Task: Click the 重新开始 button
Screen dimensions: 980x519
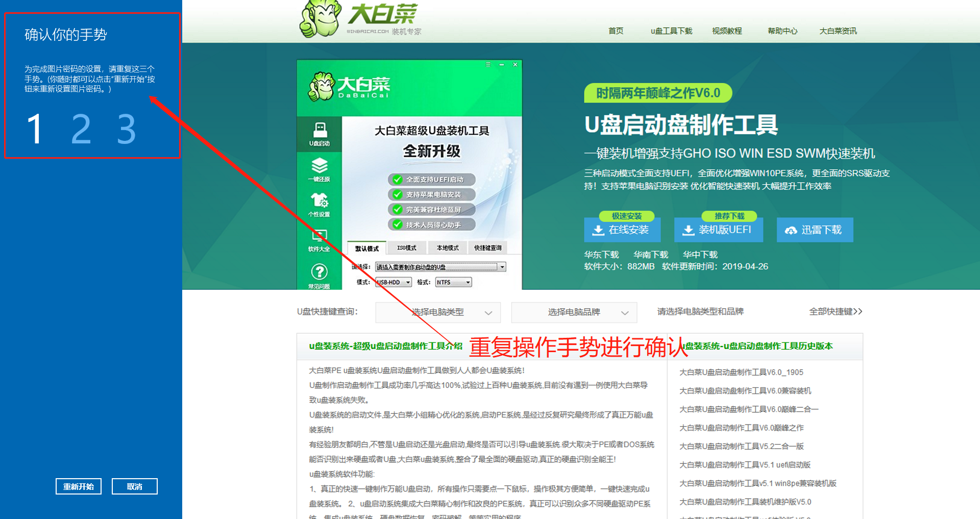Action: coord(78,486)
